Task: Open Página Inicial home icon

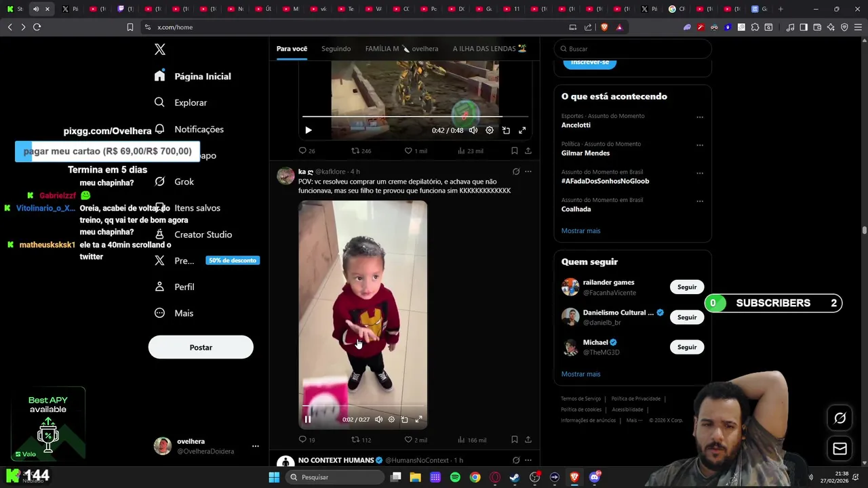Action: tap(159, 76)
